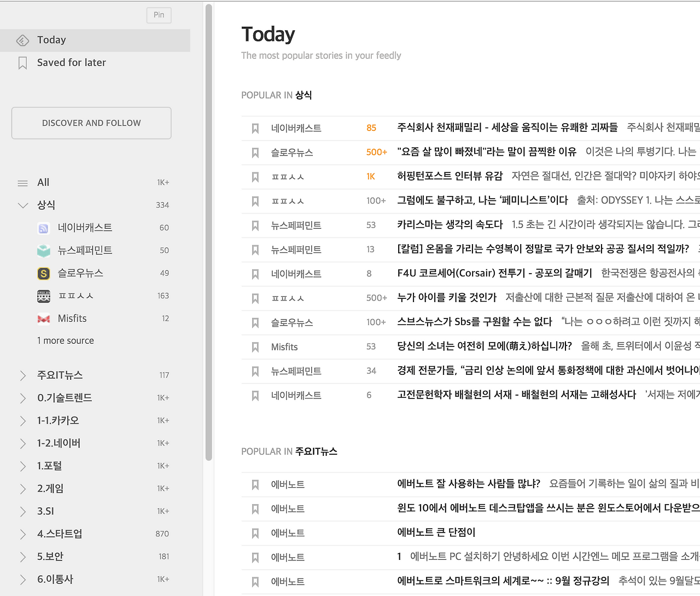Click the 뉴스페퍼민트 feed icon in sidebar
700x596 pixels.
pos(44,251)
